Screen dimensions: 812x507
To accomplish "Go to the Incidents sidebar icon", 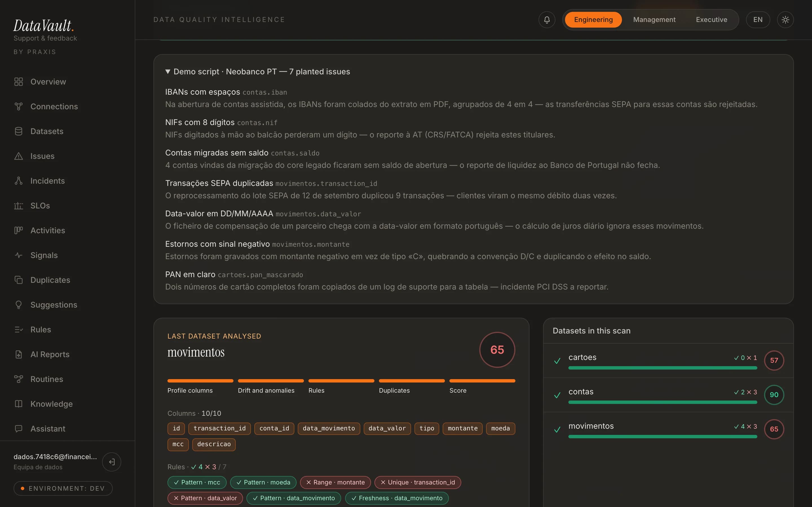I will [x=18, y=181].
